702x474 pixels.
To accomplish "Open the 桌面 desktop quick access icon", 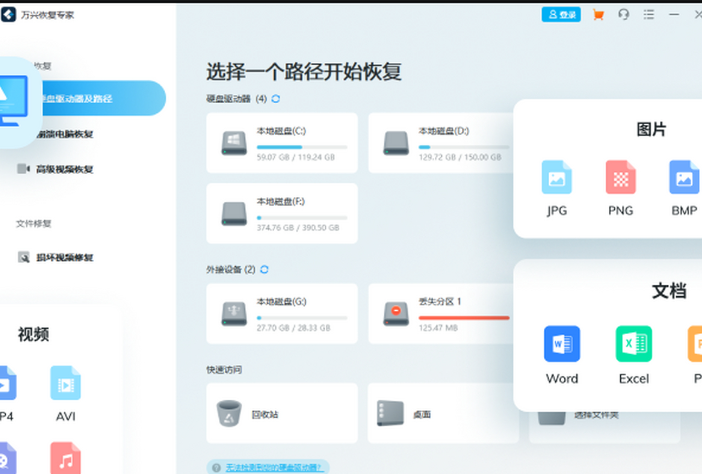I will pos(390,413).
